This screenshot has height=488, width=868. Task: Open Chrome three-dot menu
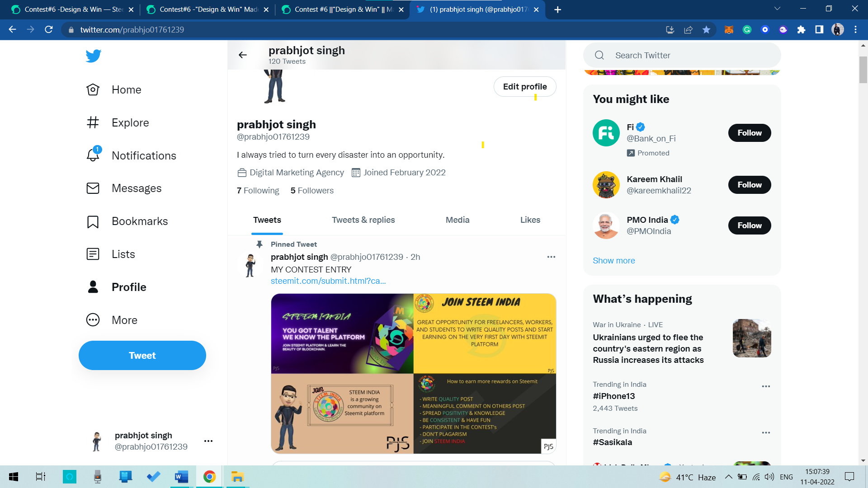[x=855, y=30]
